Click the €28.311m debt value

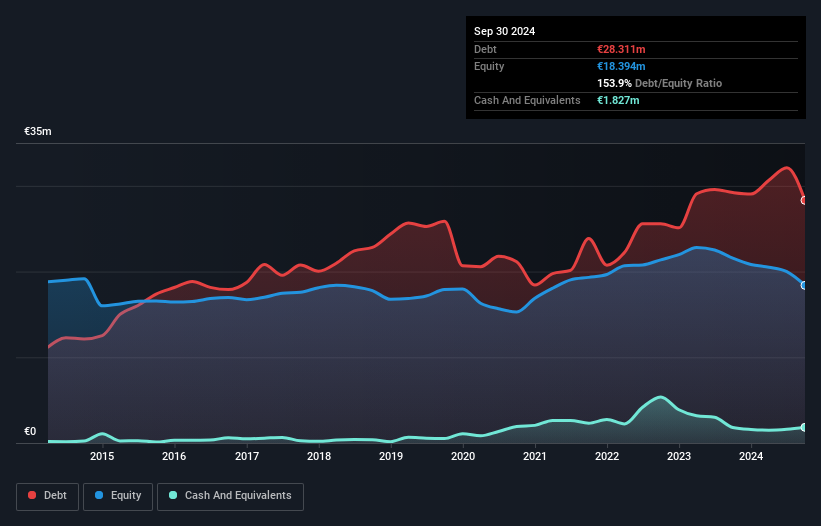click(621, 49)
